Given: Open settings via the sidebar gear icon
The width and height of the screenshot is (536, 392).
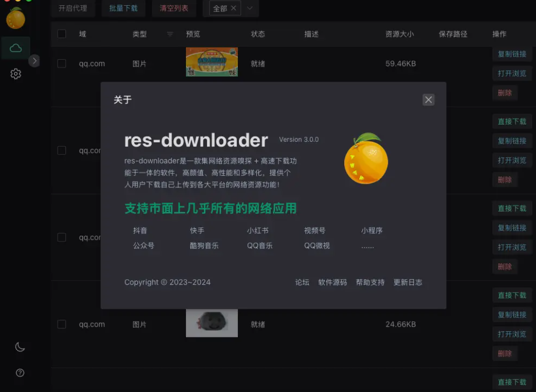Looking at the screenshot, I should pos(16,74).
